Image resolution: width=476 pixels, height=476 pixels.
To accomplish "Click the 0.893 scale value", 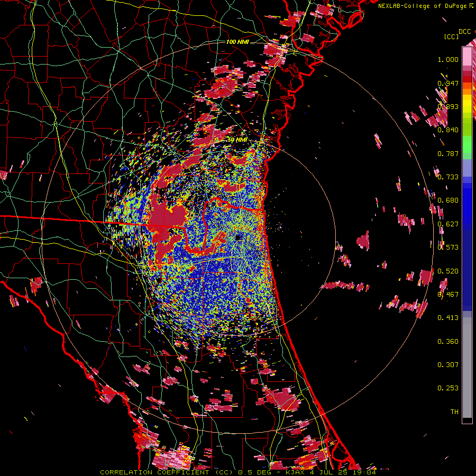I will tap(448, 106).
